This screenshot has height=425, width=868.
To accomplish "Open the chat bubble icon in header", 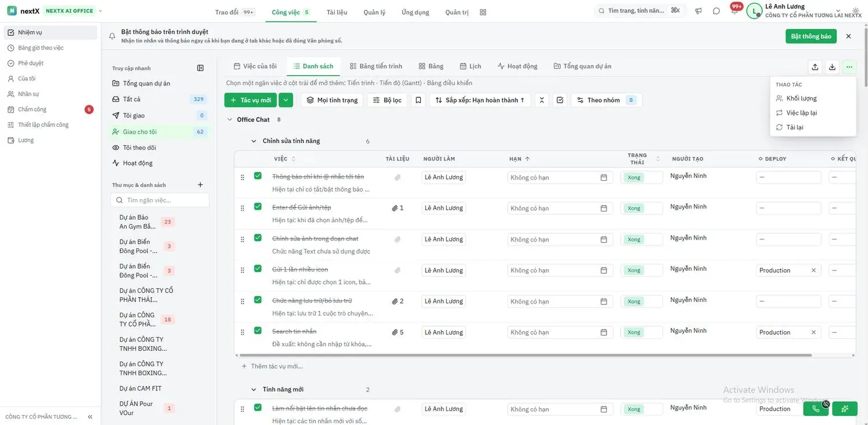I will click(716, 11).
